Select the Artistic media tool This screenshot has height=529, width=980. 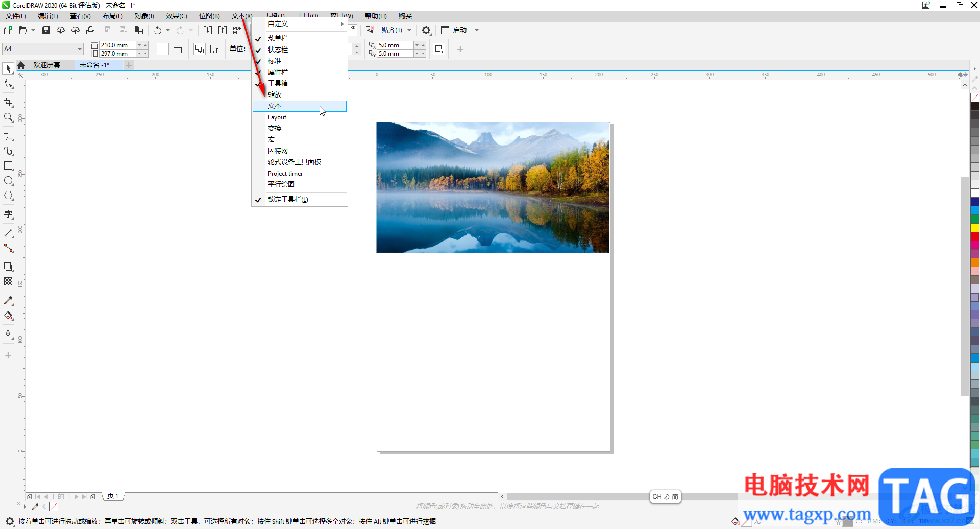(x=8, y=151)
